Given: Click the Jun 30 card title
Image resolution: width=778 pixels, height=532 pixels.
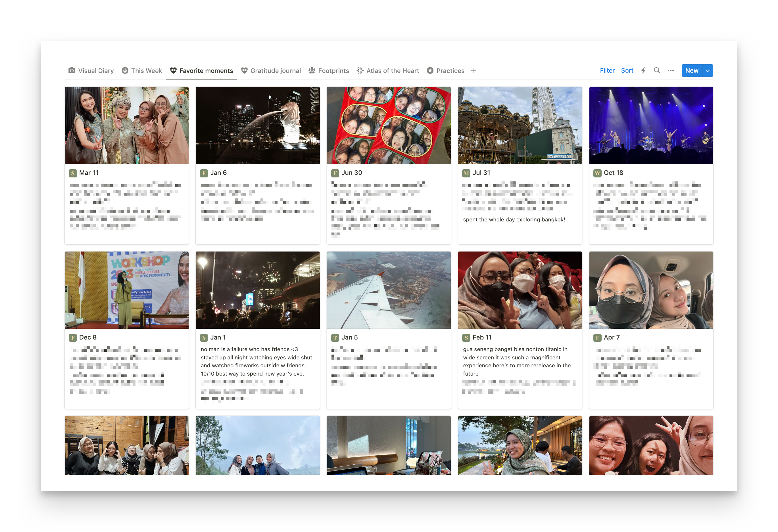Looking at the screenshot, I should [352, 173].
